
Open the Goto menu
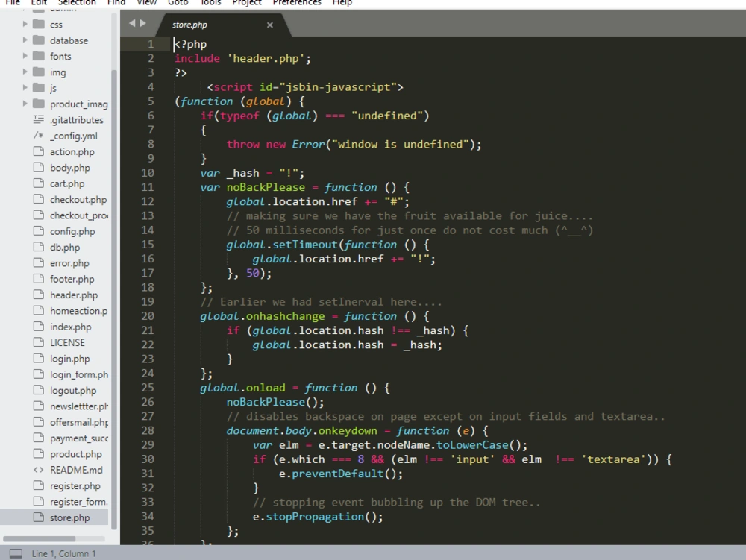(178, 2)
